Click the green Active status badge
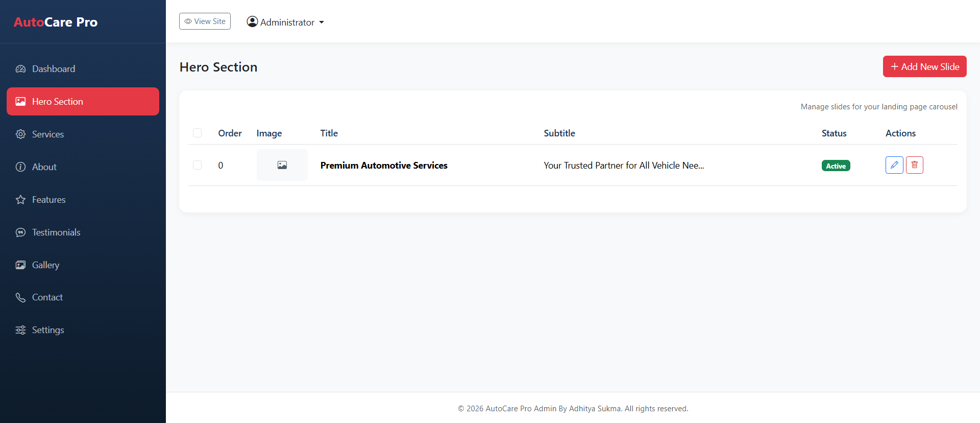 pyautogui.click(x=836, y=166)
